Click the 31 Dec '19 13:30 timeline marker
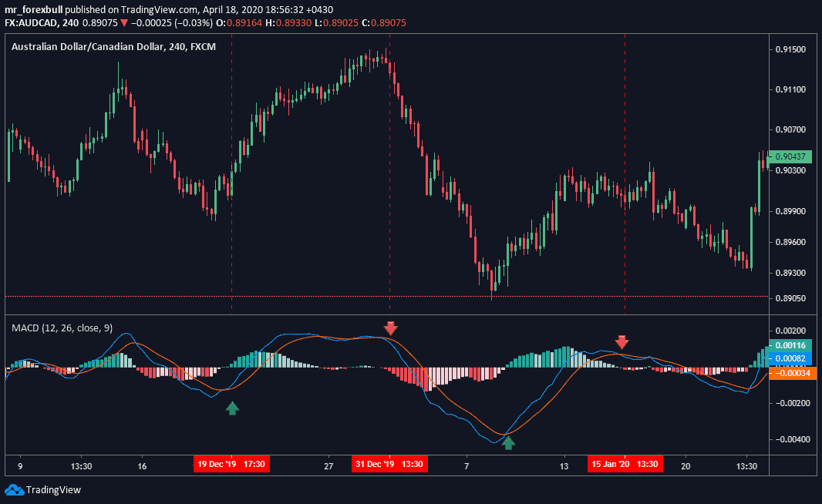The height and width of the screenshot is (504, 822). tap(389, 464)
